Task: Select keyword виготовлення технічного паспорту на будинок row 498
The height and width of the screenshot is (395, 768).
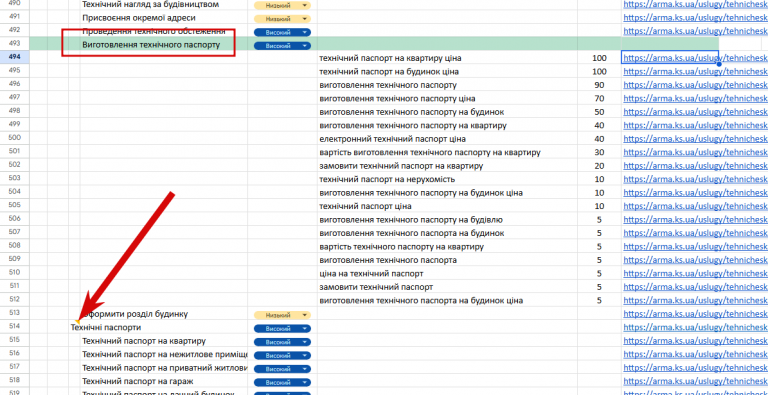Action: click(412, 112)
